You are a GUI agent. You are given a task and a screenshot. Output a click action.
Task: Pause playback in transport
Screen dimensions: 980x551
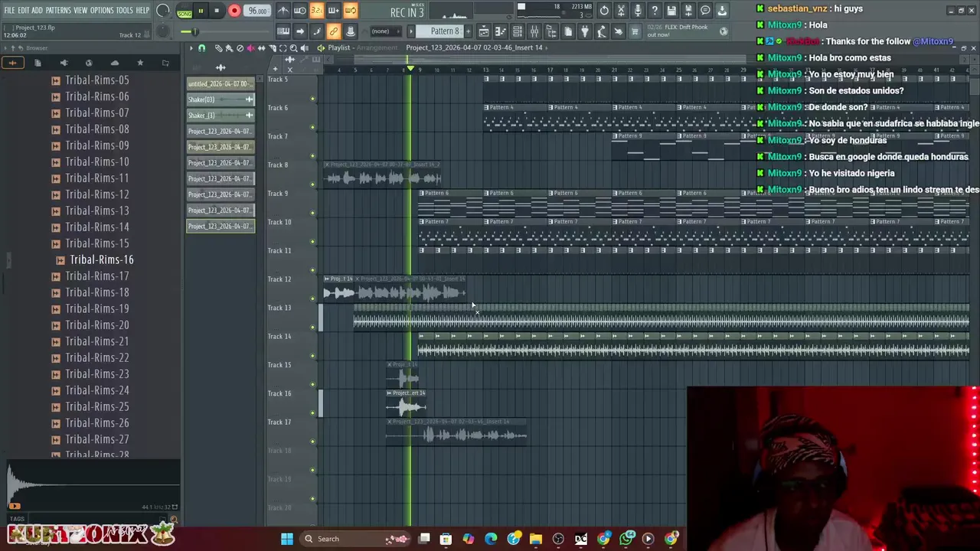[x=201, y=11]
